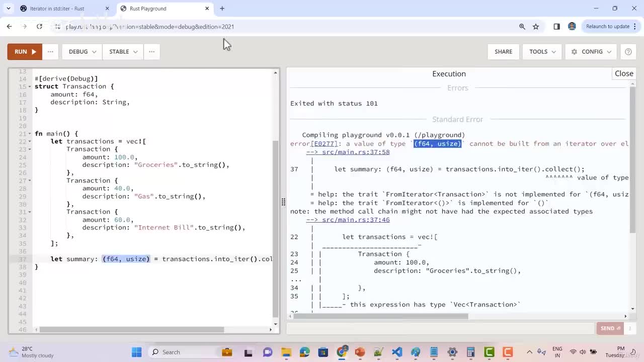
Task: Open the ENG IN language switcher
Action: tap(557, 352)
